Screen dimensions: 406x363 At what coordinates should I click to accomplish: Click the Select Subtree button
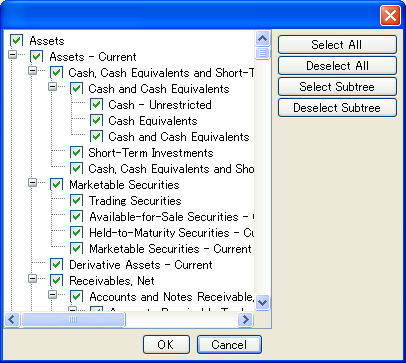pyautogui.click(x=337, y=87)
